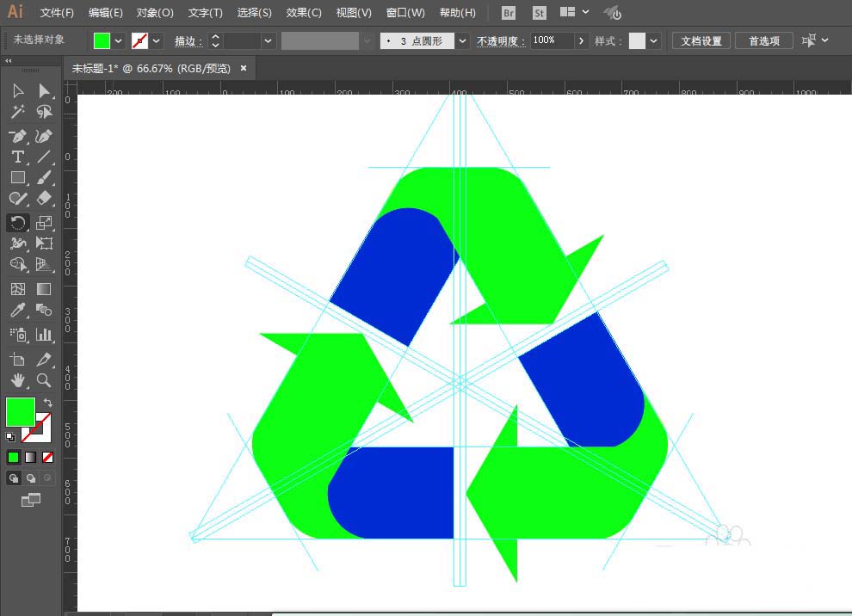Click the GPU performance rocket icon
The height and width of the screenshot is (616, 852).
tap(613, 13)
